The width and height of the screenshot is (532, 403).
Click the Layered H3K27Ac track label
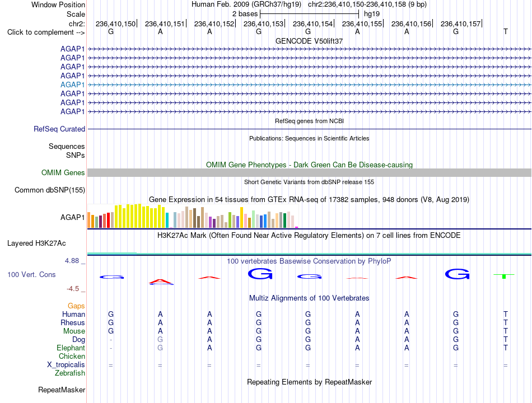click(36, 243)
